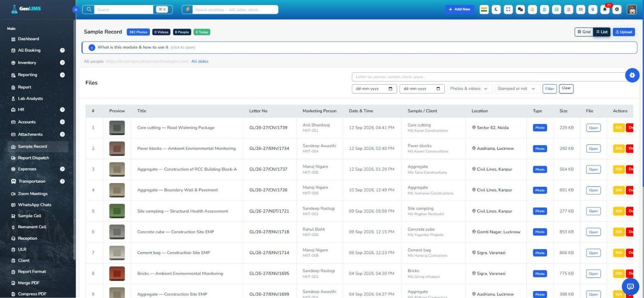Expand the All Booking sidebar menu
This screenshot has height=298, width=644.
click(x=38, y=50)
